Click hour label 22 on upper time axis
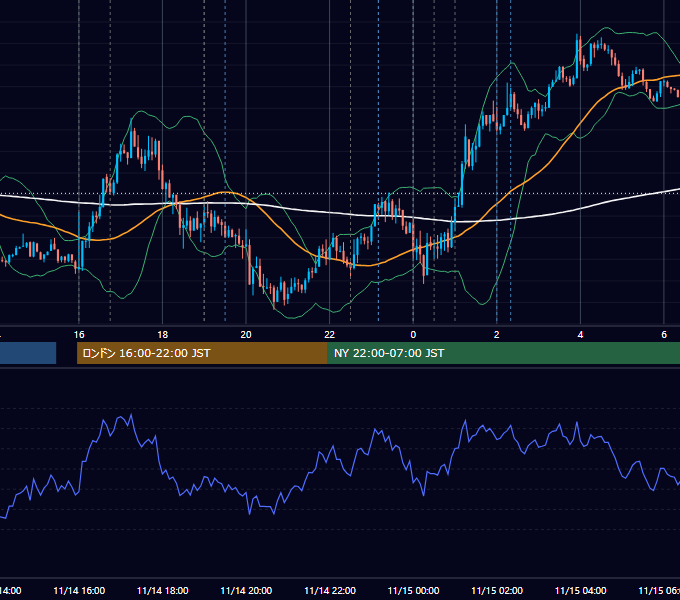Viewport: 680px width, 600px height. 330,335
